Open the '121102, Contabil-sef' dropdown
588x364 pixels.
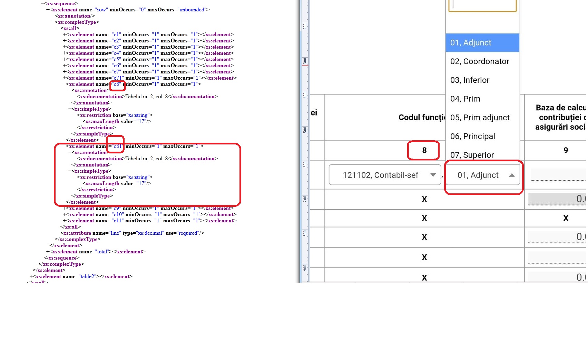pos(385,175)
